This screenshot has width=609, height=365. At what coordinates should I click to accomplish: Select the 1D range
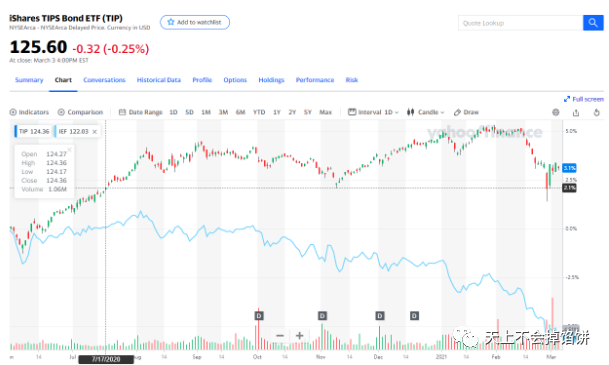coord(173,112)
